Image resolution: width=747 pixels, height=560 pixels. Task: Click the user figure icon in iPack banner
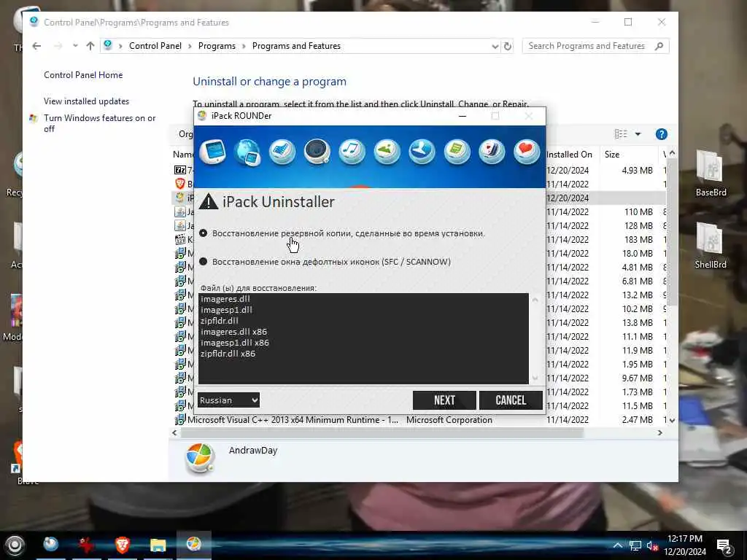click(422, 152)
